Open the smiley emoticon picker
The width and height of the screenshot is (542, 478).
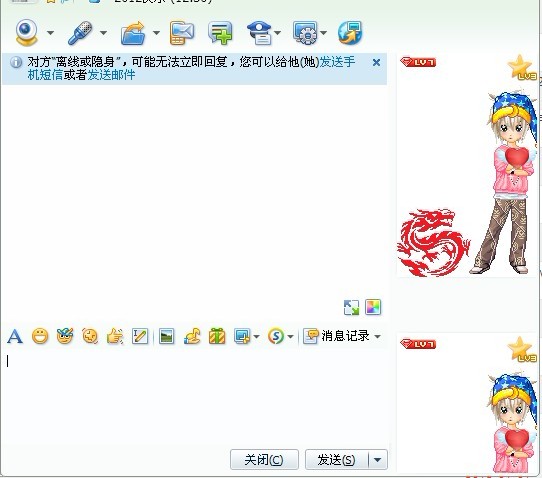coord(40,336)
